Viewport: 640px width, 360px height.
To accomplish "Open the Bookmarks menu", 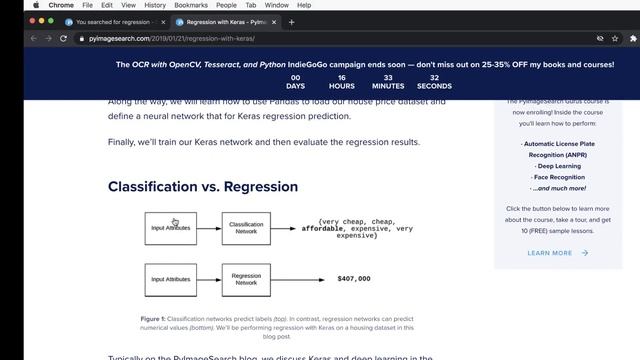I will pos(191,5).
